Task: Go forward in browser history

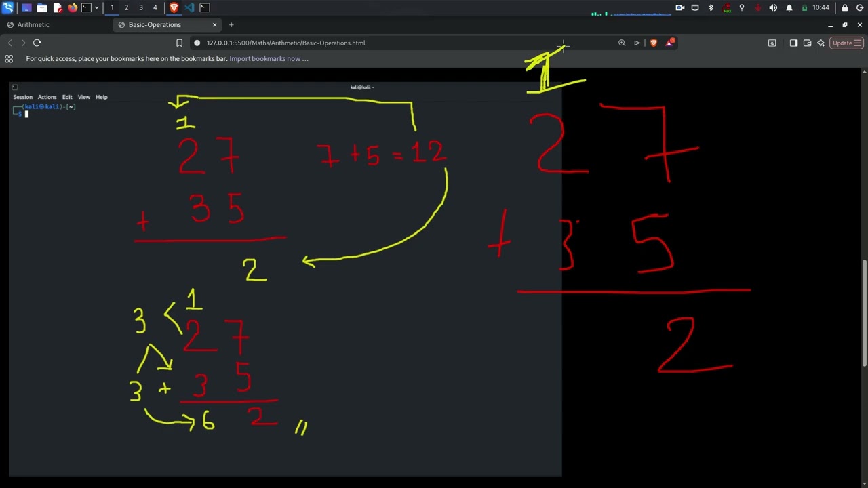Action: (23, 43)
